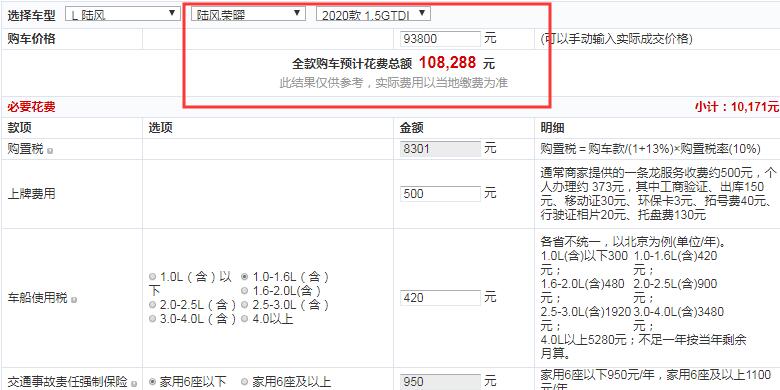Click the 全款购车预计花费总额 label
Viewport: 780px width, 390px height.
click(352, 64)
